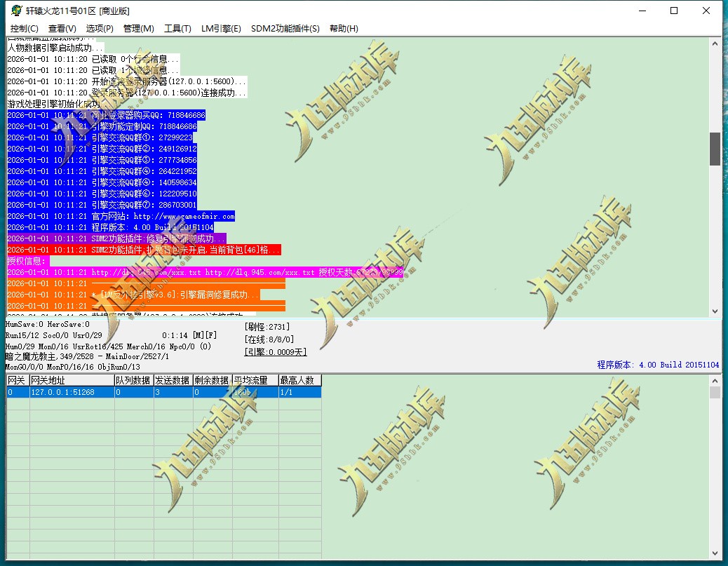Click the 平均流量 column header
The height and width of the screenshot is (566, 728).
point(255,380)
